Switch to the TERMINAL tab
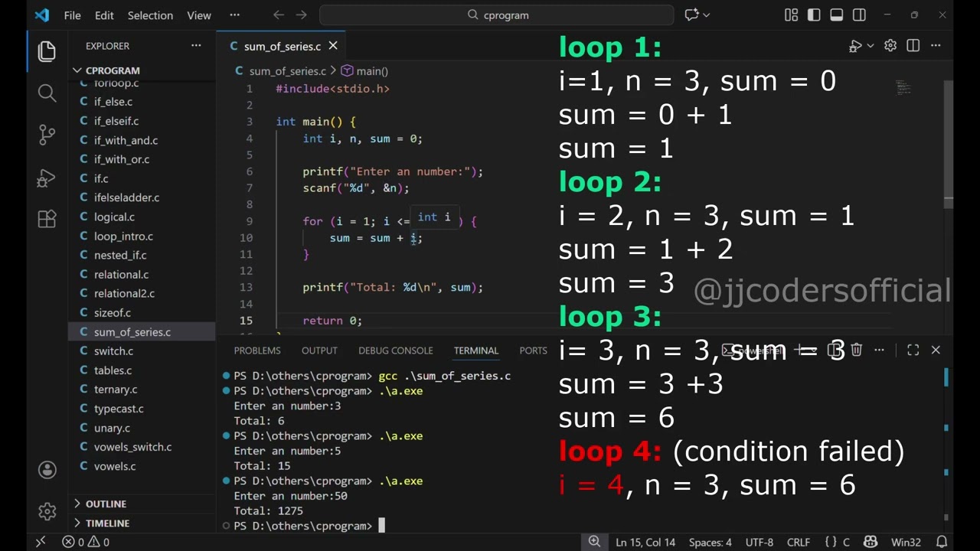This screenshot has width=980, height=551. (476, 350)
